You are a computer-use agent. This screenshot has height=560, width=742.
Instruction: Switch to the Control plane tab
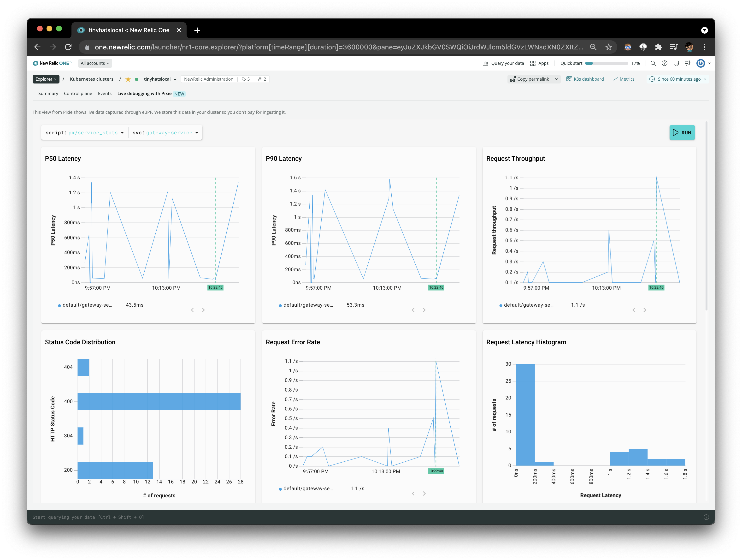pos(78,94)
